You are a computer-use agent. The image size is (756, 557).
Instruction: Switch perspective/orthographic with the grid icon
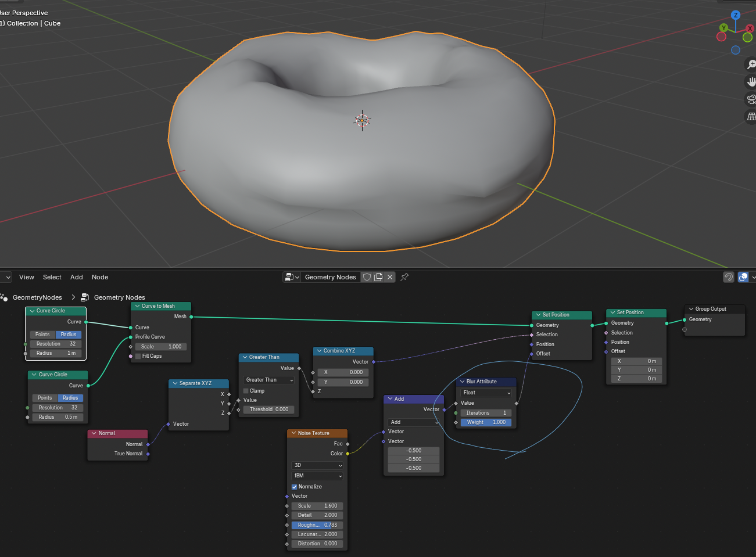[751, 117]
